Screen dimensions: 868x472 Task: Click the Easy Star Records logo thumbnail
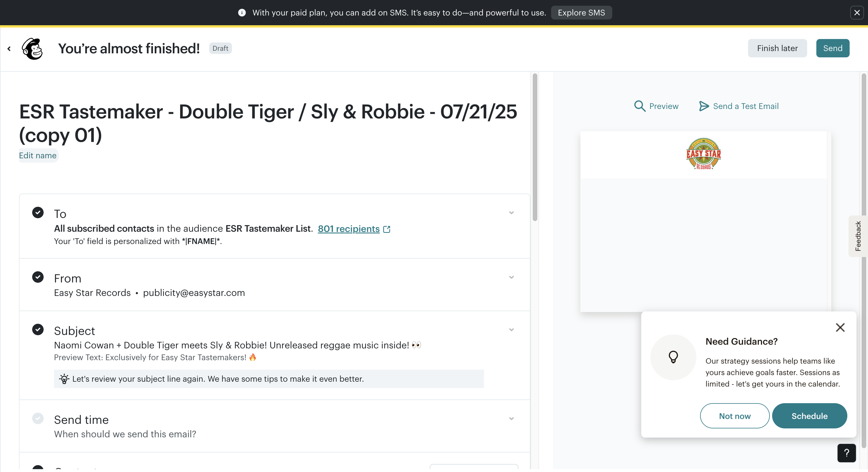(703, 154)
